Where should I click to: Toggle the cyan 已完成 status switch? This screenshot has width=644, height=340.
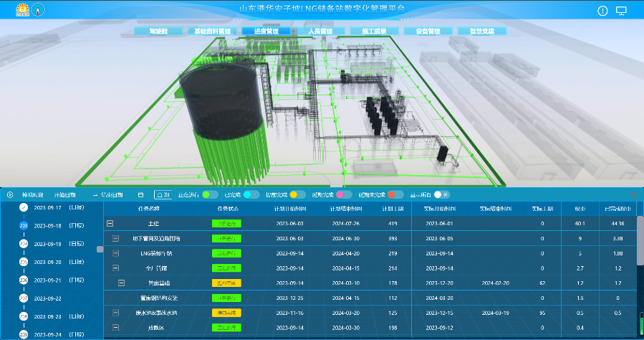(x=251, y=194)
